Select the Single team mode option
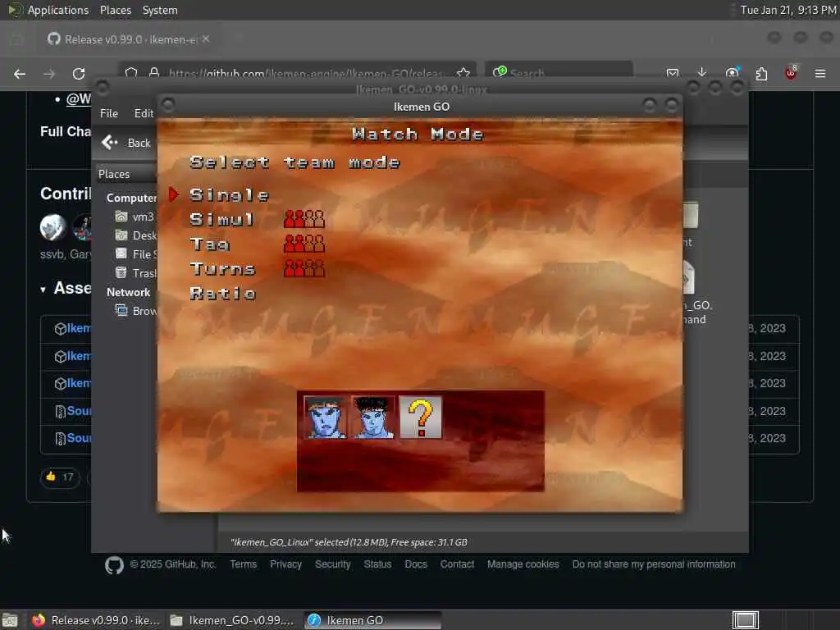 [230, 195]
